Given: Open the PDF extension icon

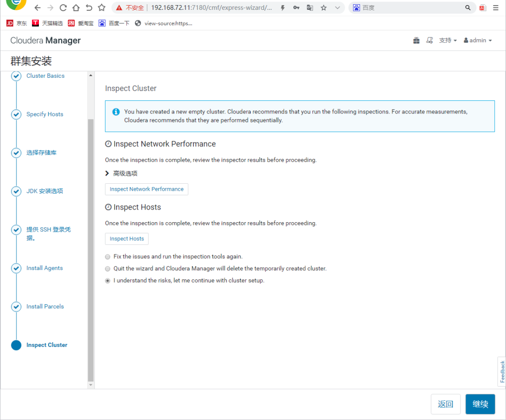Looking at the screenshot, I should 483,8.
